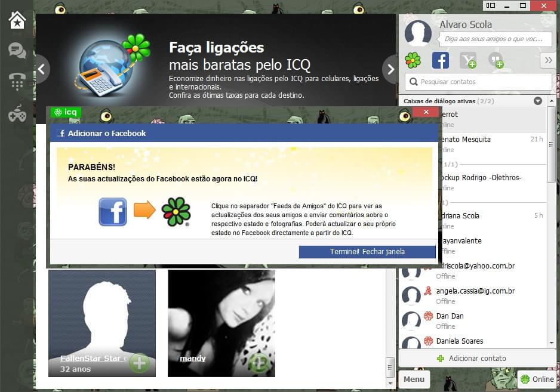The height and width of the screenshot is (392, 560).
Task: Click angela.cassia avatar
Action: (411, 295)
